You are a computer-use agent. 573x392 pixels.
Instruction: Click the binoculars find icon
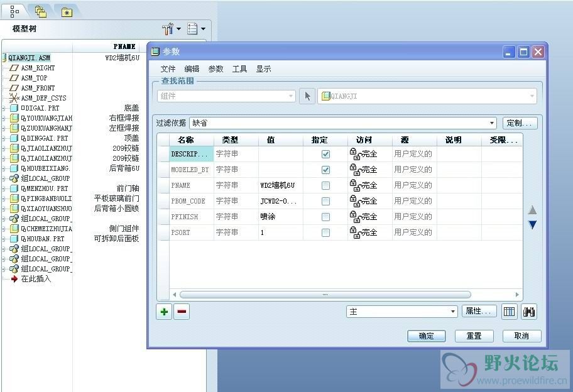point(529,312)
